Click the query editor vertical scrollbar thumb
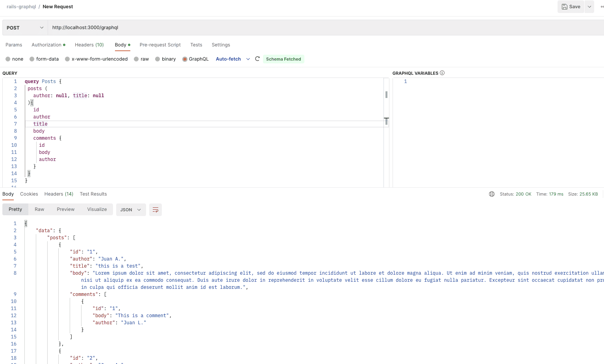Image resolution: width=604 pixels, height=364 pixels. tap(386, 94)
